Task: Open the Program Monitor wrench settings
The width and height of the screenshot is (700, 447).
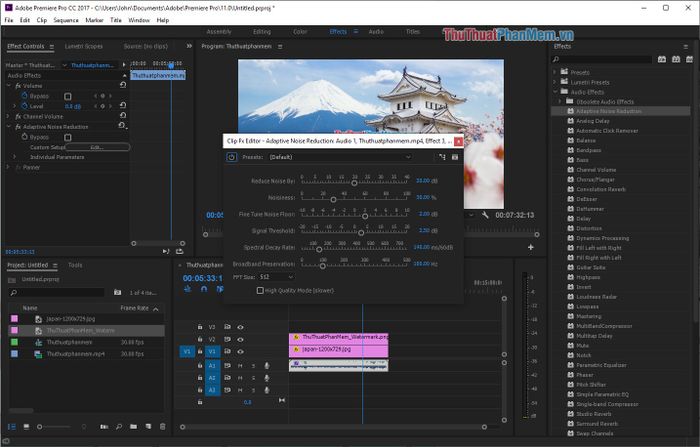Action: coord(485,215)
